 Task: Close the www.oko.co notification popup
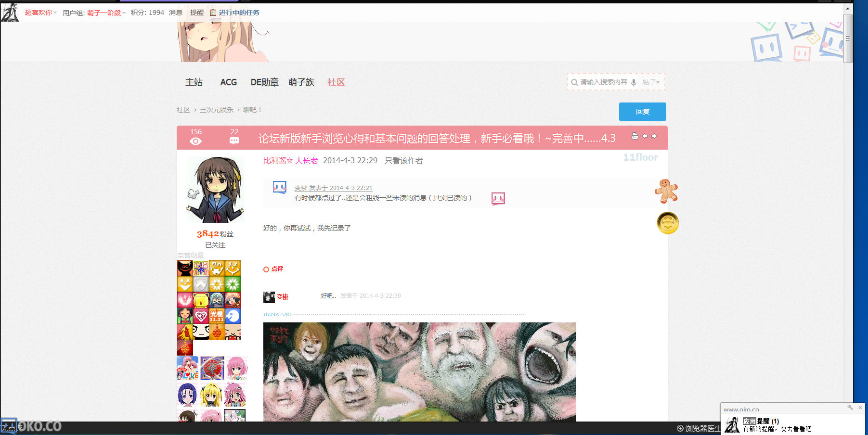tap(860, 408)
